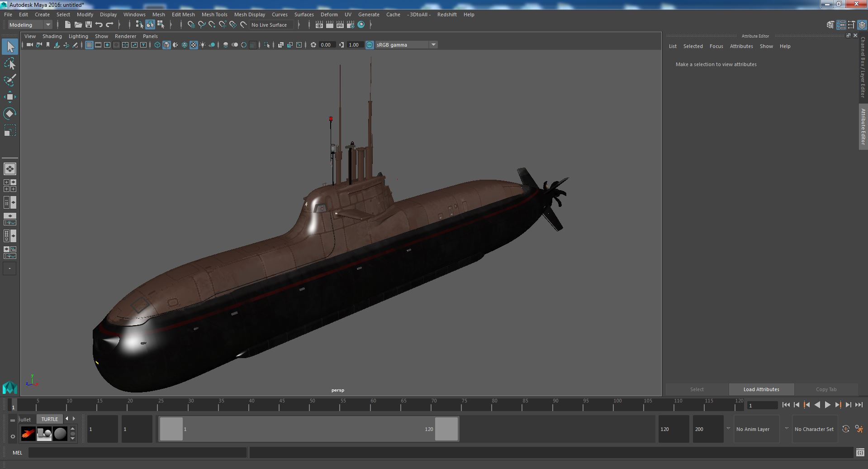
Task: Open Mesh Tools menu
Action: 214,14
